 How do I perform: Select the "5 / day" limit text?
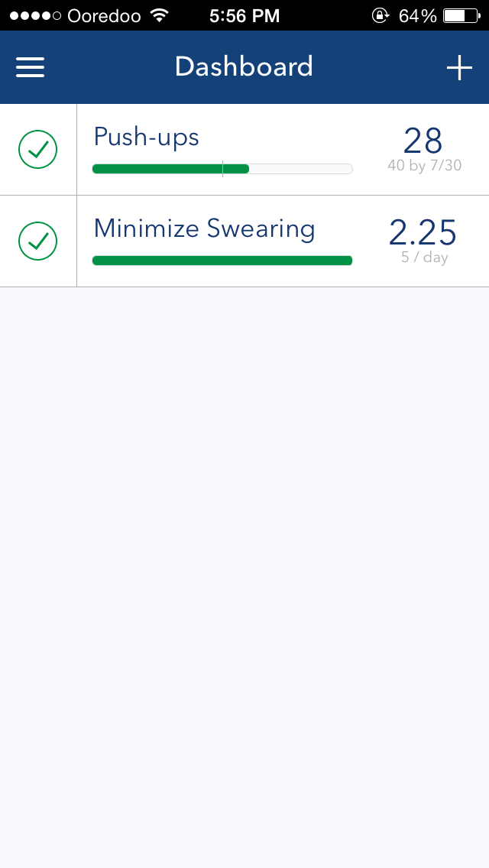coord(425,257)
